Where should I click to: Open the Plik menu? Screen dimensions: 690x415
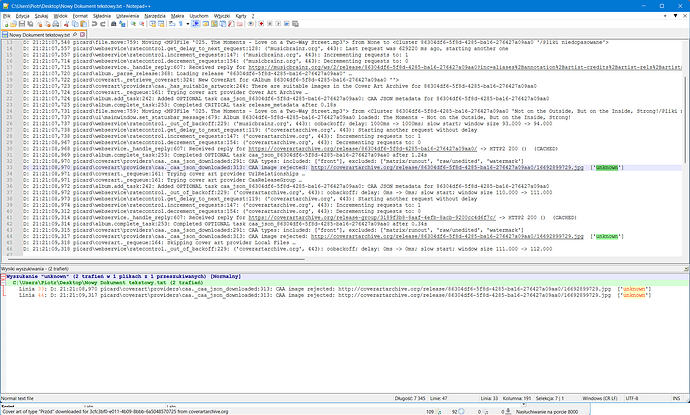coord(7,16)
